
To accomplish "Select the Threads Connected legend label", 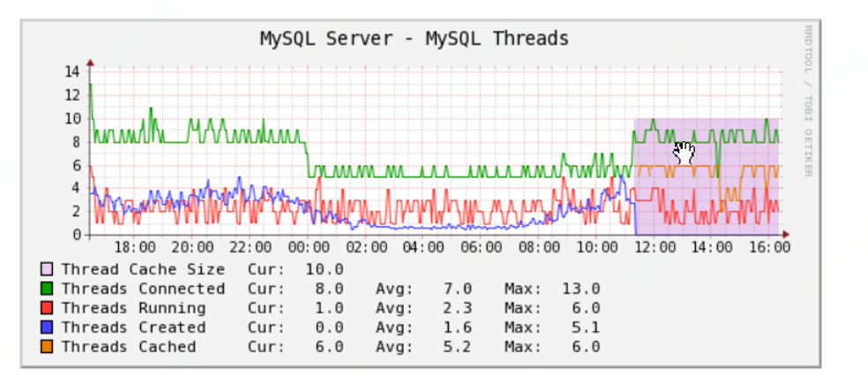I will (x=143, y=289).
